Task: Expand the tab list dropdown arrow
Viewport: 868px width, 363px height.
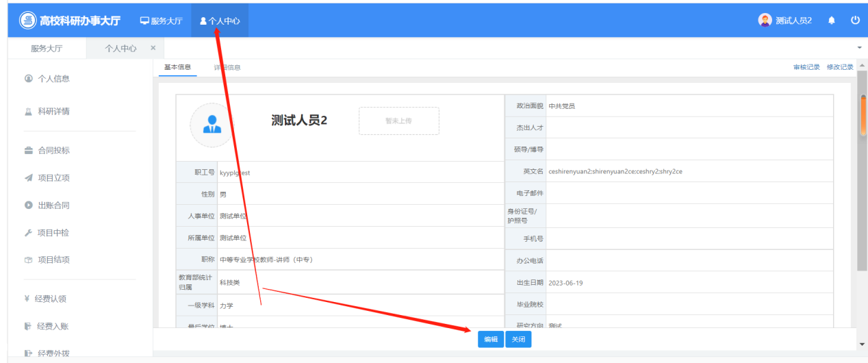Action: click(x=859, y=48)
